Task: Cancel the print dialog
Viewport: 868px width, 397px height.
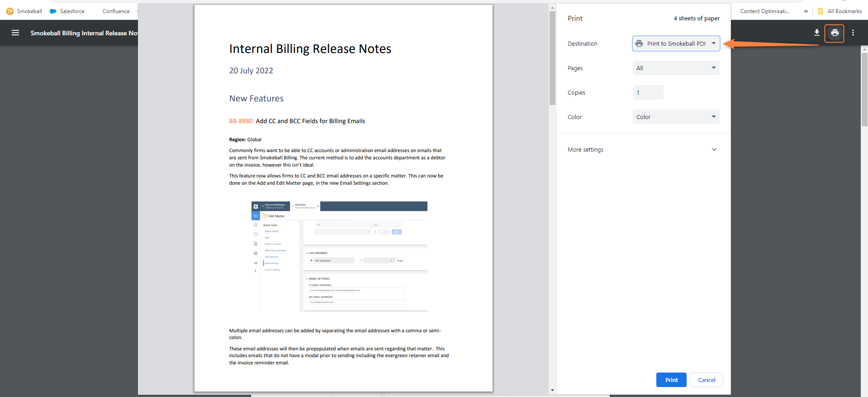Action: pos(707,380)
